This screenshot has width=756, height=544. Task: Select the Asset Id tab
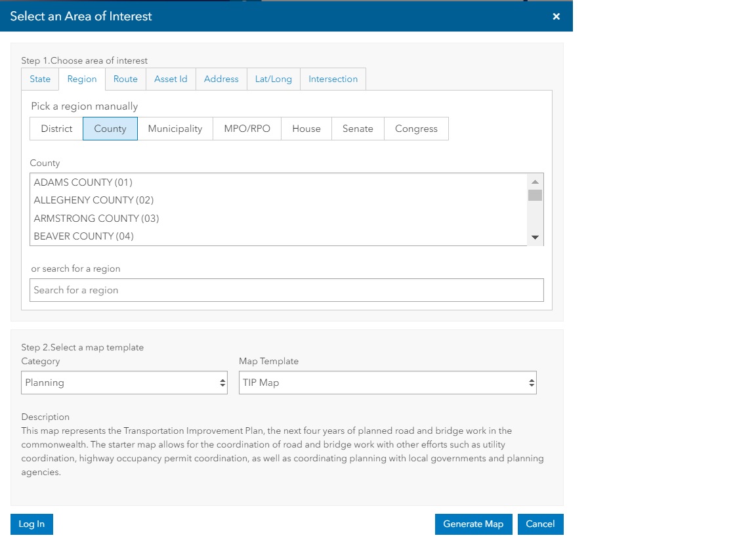pos(171,79)
